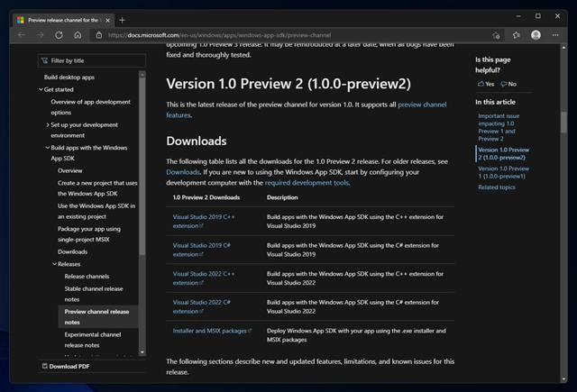Viewport: 577px width, 392px height.
Task: Open Create a new project sidebar item
Action: point(97,188)
